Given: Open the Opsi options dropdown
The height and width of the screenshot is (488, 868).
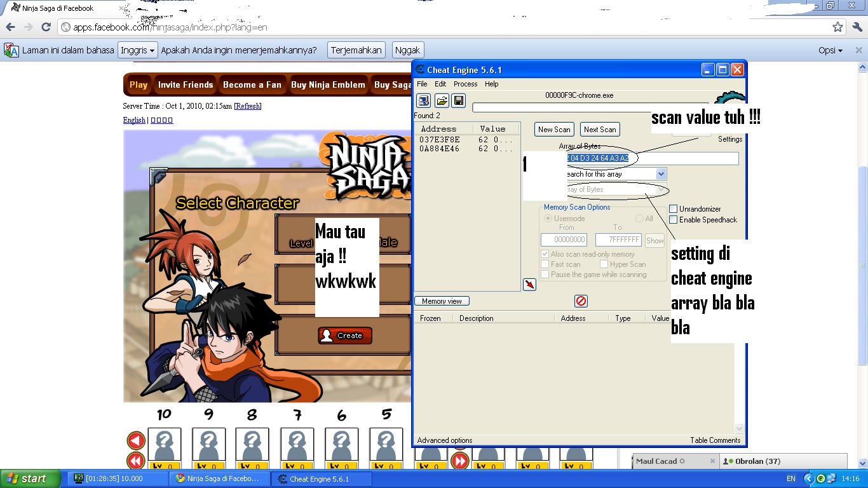Looking at the screenshot, I should click(x=831, y=50).
